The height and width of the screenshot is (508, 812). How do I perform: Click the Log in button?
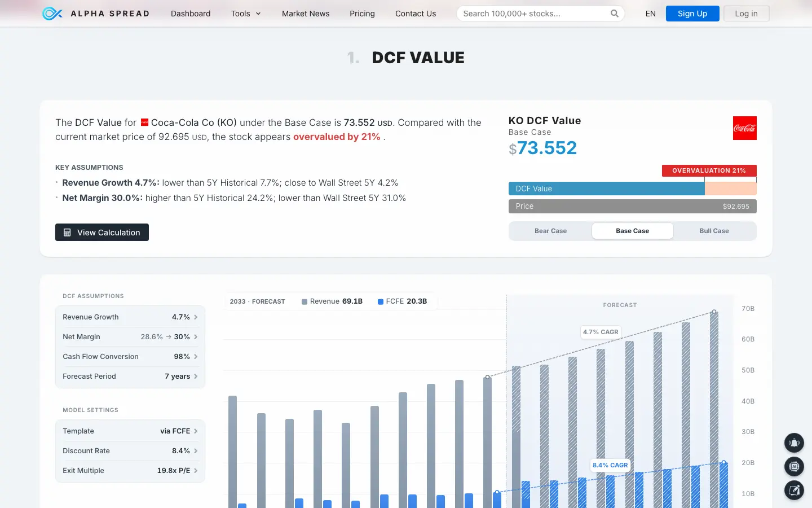(746, 14)
